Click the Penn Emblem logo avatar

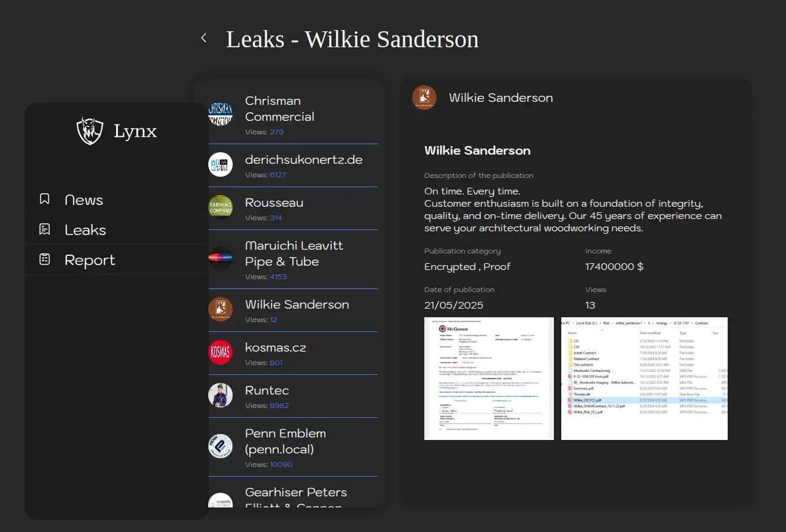tap(220, 446)
